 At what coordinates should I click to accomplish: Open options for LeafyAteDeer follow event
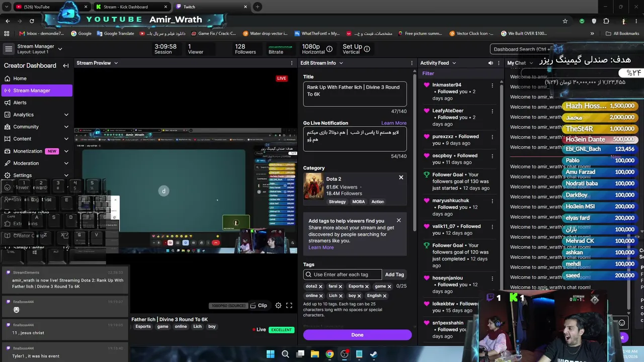(492, 111)
